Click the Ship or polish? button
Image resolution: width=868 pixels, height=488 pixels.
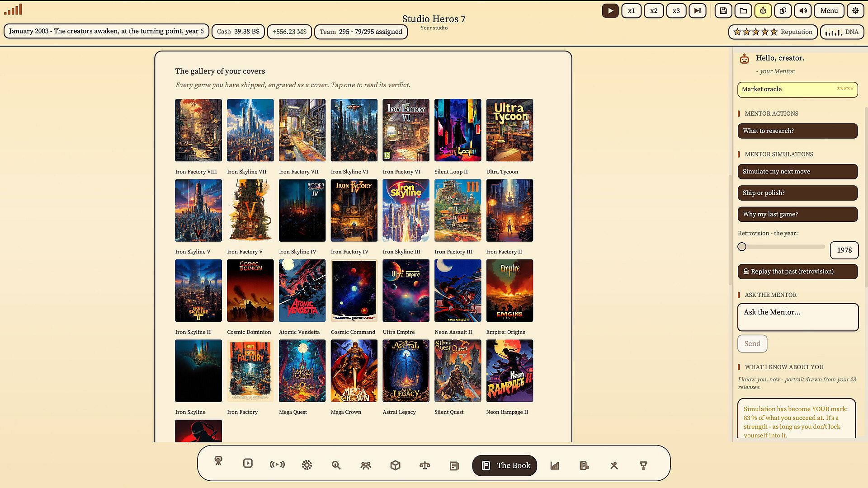click(x=797, y=193)
